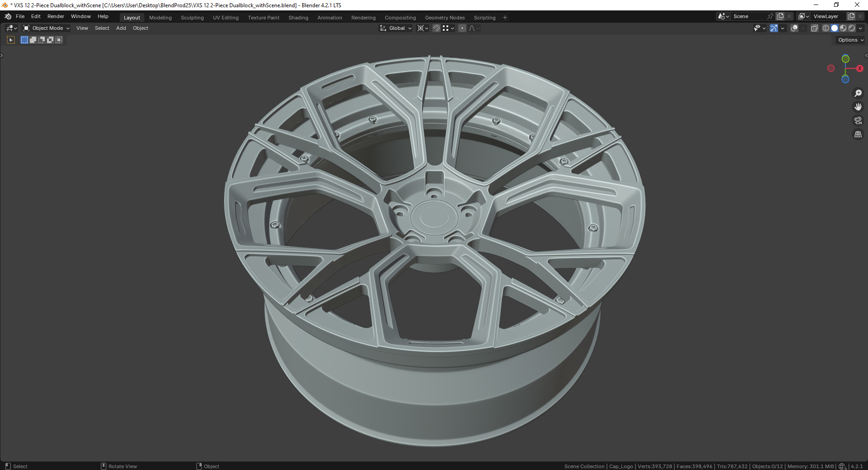Switch to Rendered viewport shading

[852, 28]
